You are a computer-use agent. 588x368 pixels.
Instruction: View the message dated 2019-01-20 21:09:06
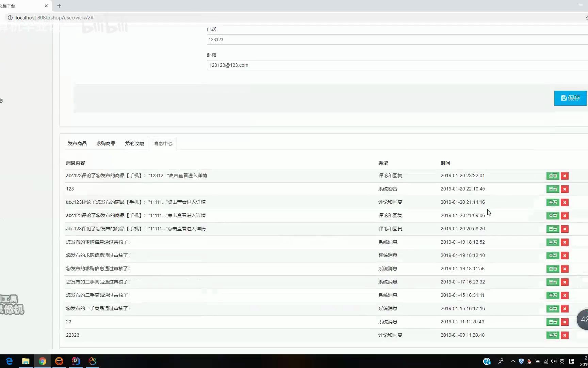[553, 216]
